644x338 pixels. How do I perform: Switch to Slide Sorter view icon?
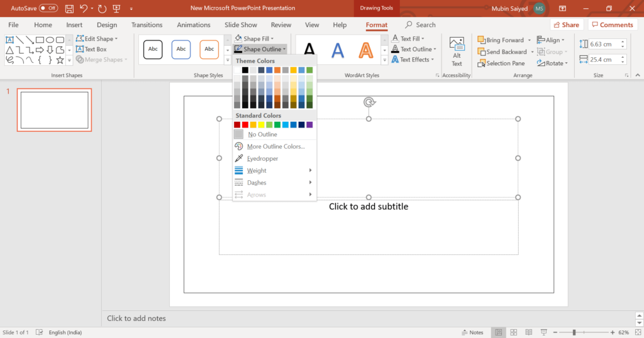(513, 332)
